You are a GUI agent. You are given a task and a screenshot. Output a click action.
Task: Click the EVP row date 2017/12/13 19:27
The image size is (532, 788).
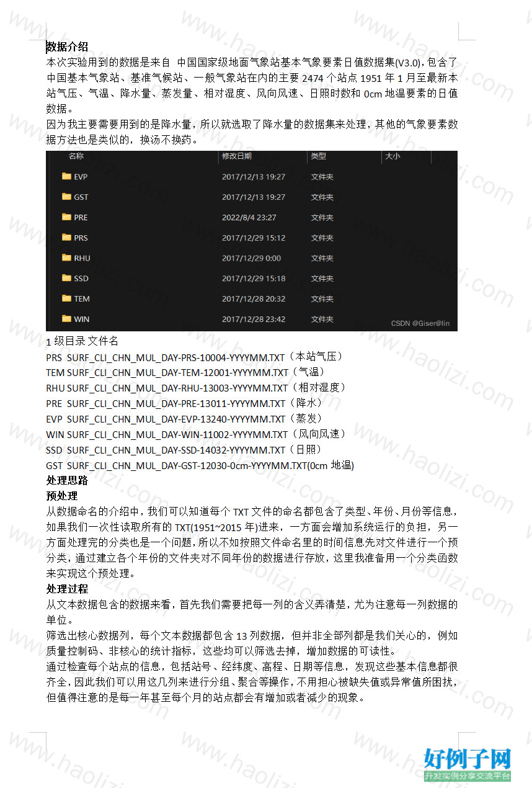pyautogui.click(x=254, y=177)
